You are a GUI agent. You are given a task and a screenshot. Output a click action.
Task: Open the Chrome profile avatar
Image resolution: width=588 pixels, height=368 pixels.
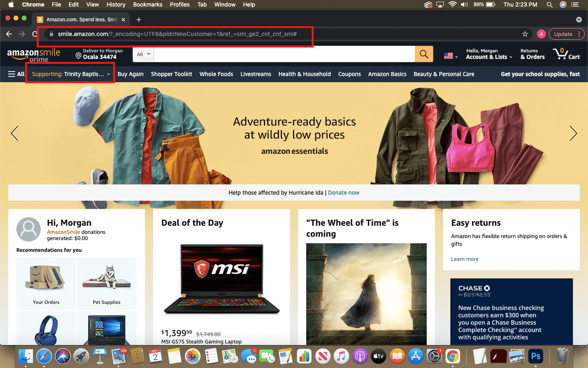pyautogui.click(x=541, y=34)
